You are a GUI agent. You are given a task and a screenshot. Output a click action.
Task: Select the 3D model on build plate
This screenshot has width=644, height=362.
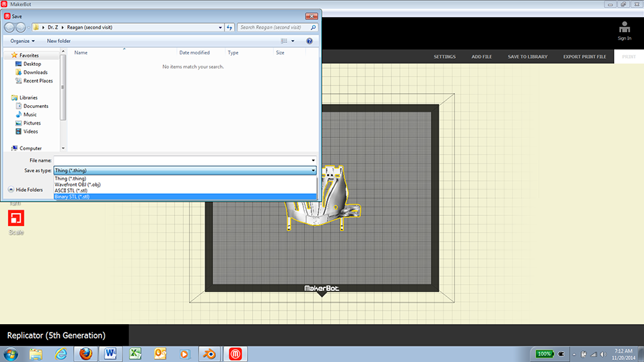(x=323, y=210)
